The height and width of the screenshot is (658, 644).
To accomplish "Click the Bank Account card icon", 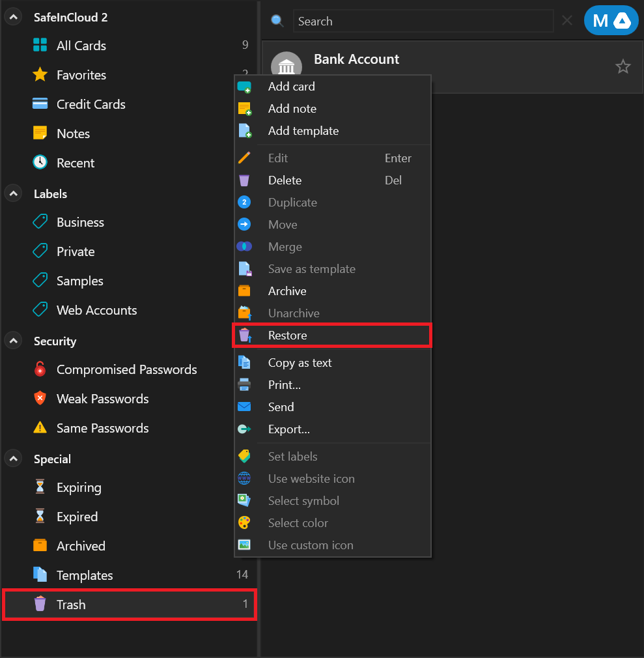I will (x=287, y=66).
